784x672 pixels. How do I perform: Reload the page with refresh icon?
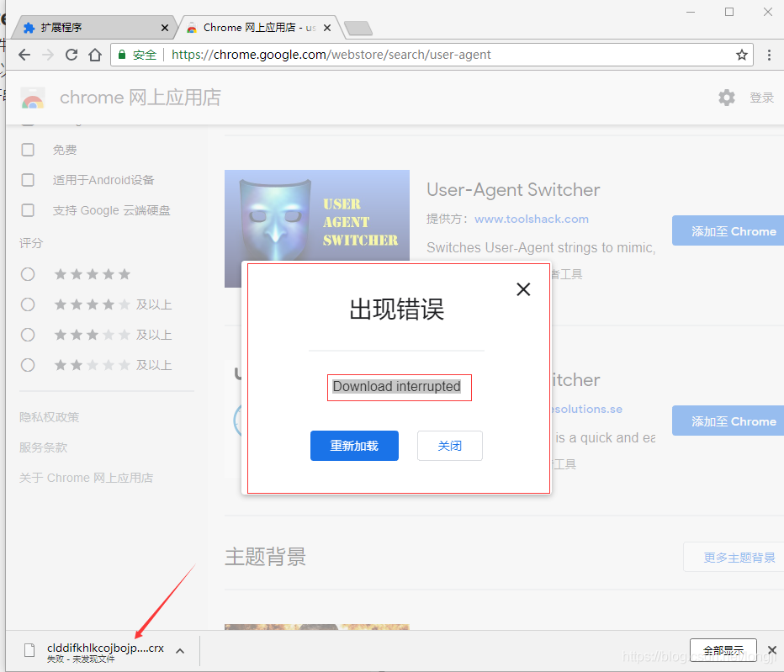coord(72,55)
